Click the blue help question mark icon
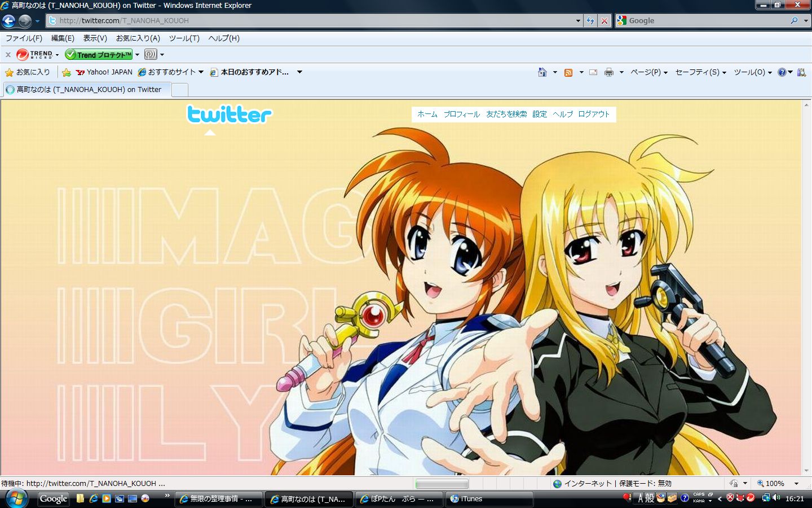Viewport: 812px width, 508px height. pyautogui.click(x=782, y=72)
